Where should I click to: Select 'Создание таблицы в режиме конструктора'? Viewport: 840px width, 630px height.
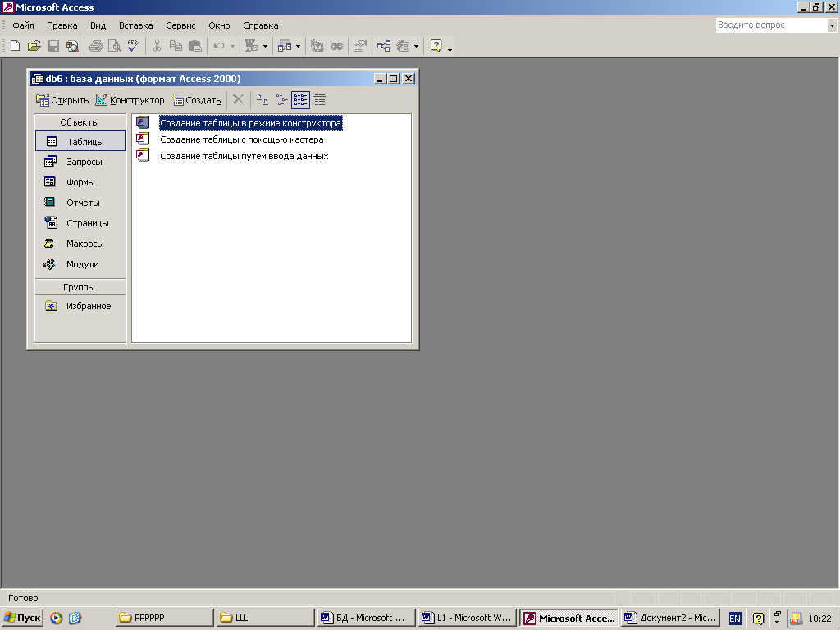[250, 123]
